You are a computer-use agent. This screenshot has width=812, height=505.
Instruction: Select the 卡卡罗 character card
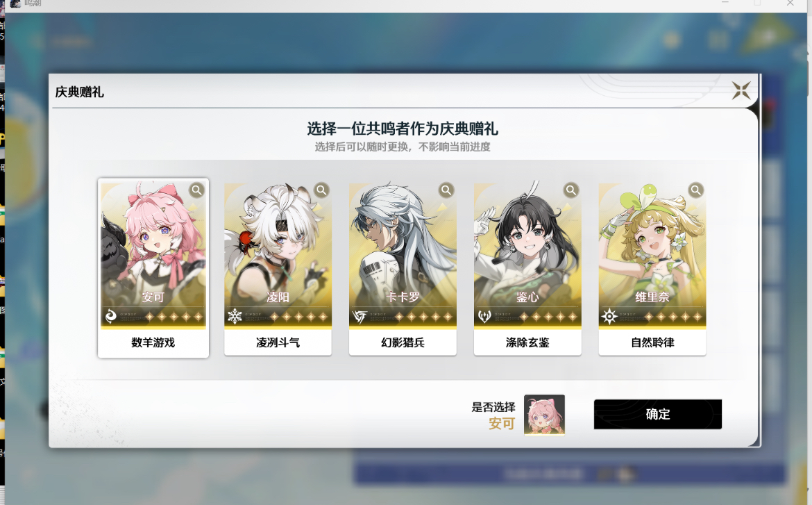coord(403,269)
